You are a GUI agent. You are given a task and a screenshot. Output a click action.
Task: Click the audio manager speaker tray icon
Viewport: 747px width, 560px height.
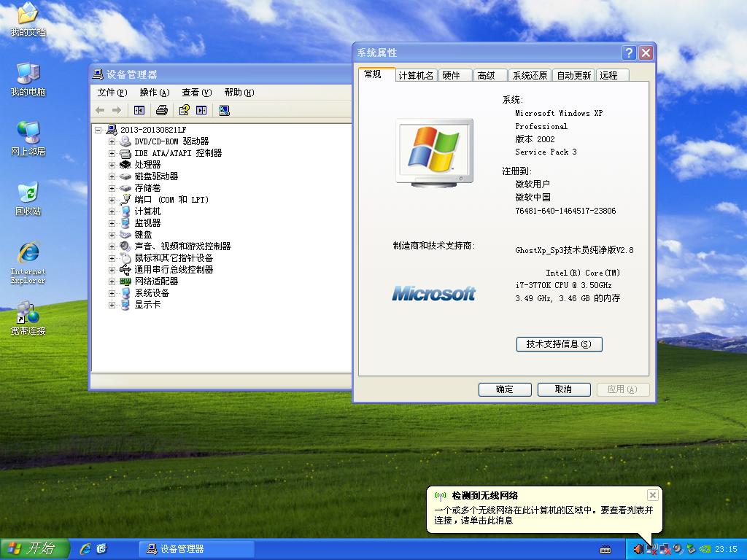[x=678, y=550]
